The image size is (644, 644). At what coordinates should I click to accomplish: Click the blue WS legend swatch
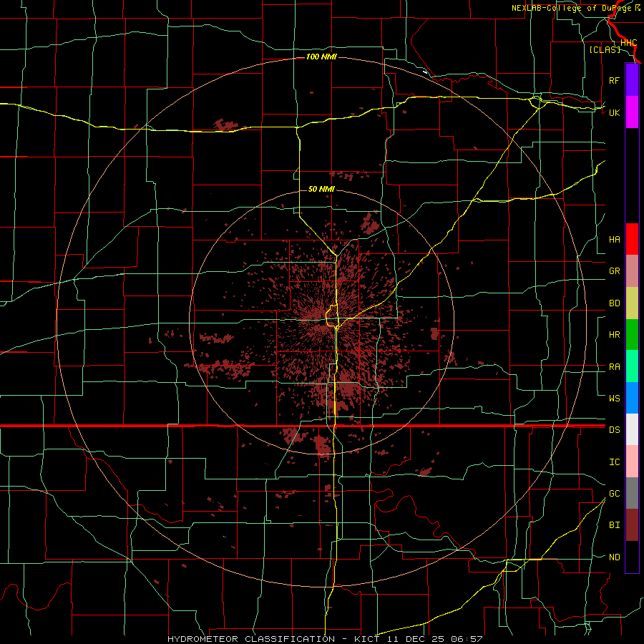pos(632,398)
